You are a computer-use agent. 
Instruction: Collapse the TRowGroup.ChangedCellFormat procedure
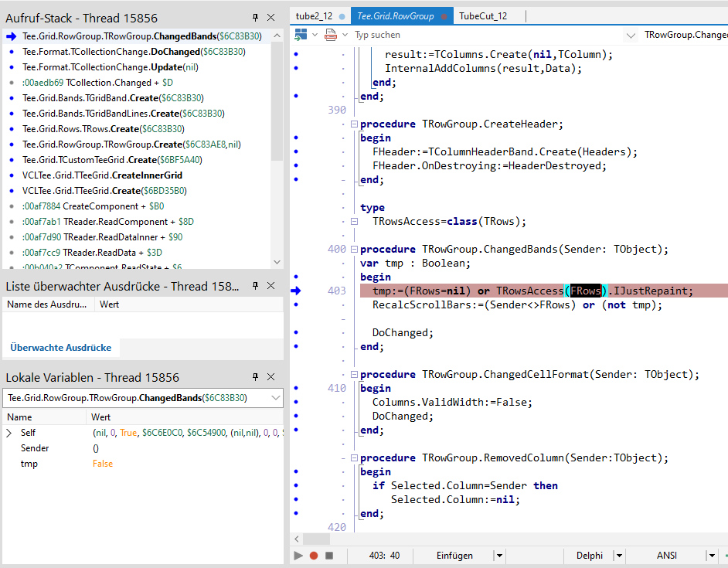pyautogui.click(x=354, y=374)
